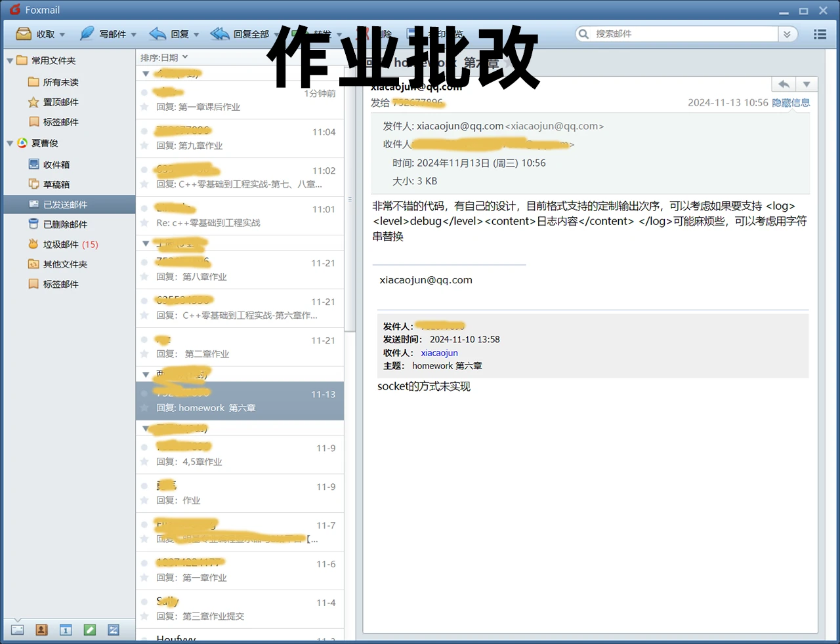This screenshot has height=644, width=840.
Task: Toggle read status dot of 回复: 第一章作业
Action: tap(144, 563)
